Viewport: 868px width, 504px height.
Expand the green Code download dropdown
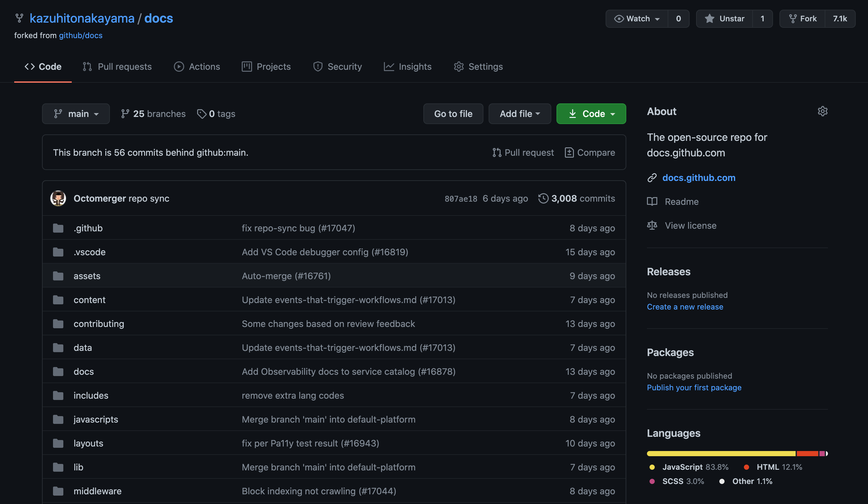591,114
